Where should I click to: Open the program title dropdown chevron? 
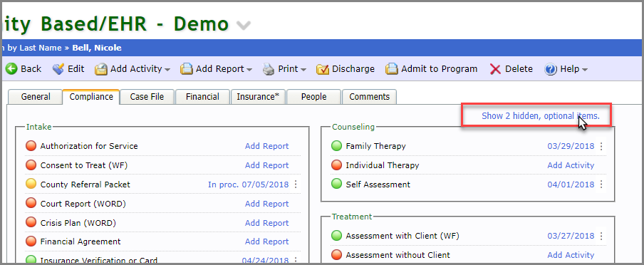click(243, 26)
